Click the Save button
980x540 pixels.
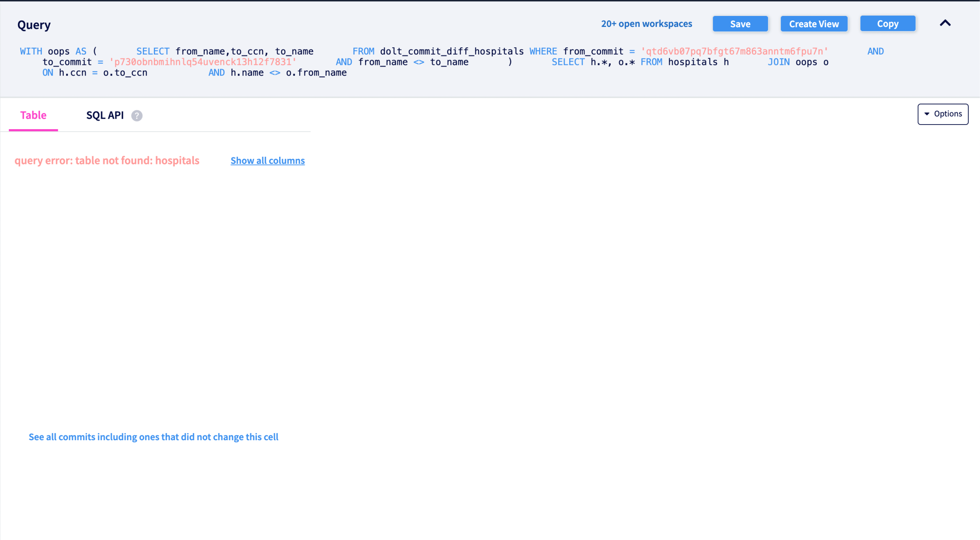740,23
